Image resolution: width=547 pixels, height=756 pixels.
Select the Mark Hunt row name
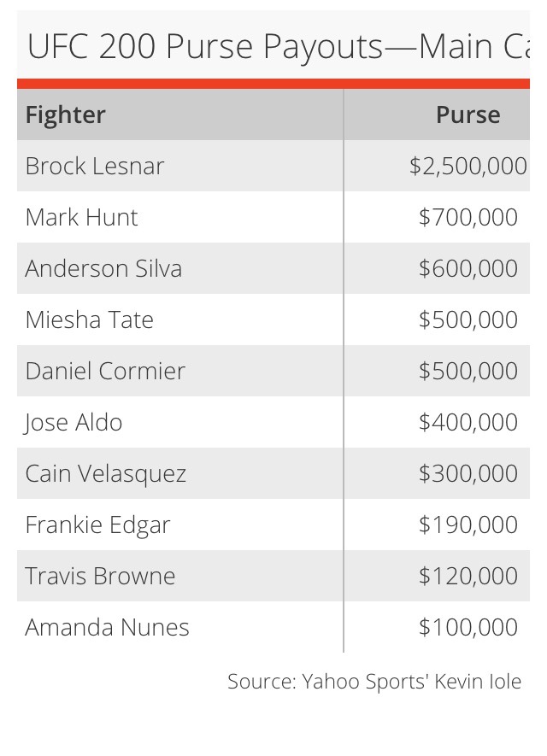(81, 218)
